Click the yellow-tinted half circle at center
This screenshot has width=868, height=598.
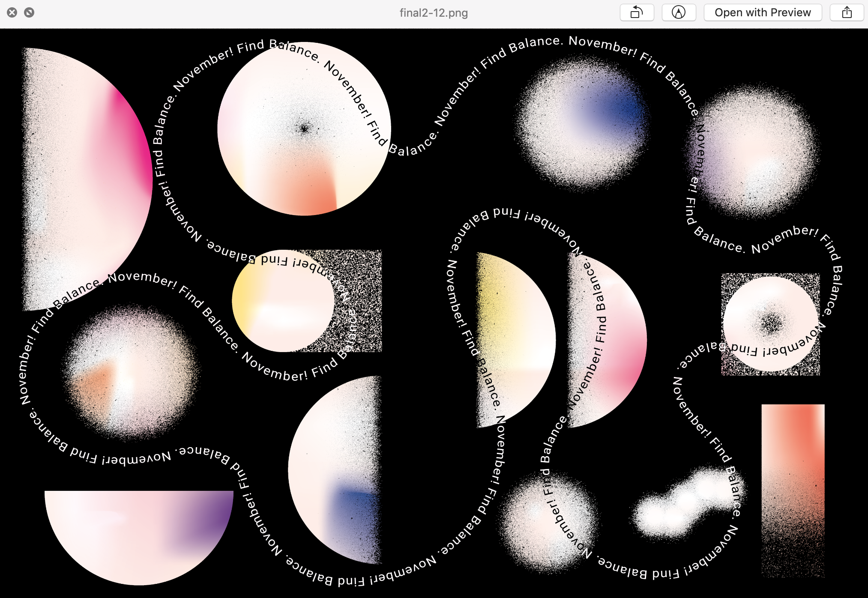(x=512, y=338)
